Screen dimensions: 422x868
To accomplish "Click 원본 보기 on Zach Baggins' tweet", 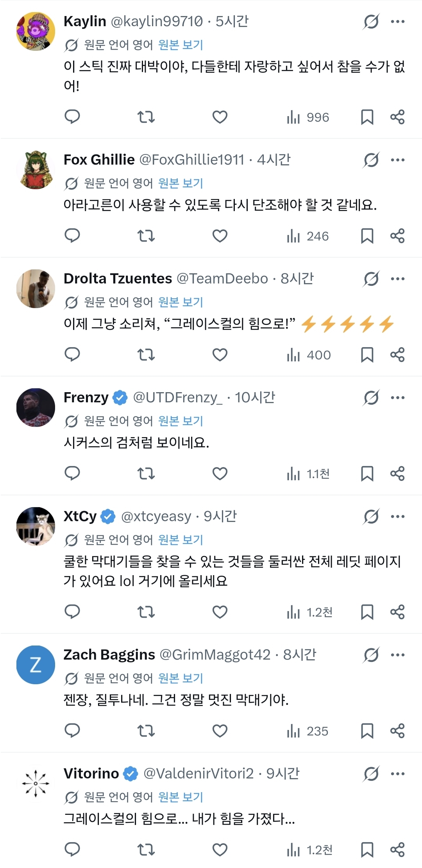I will (x=181, y=678).
